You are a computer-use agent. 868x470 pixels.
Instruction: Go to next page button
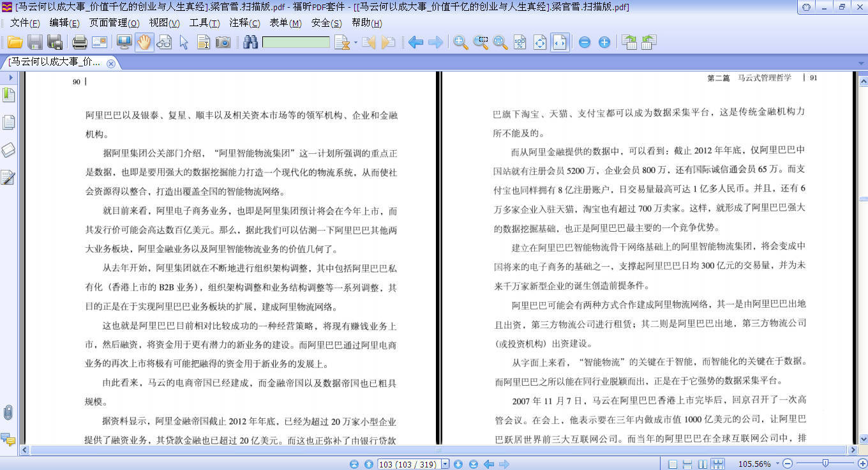(x=458, y=464)
